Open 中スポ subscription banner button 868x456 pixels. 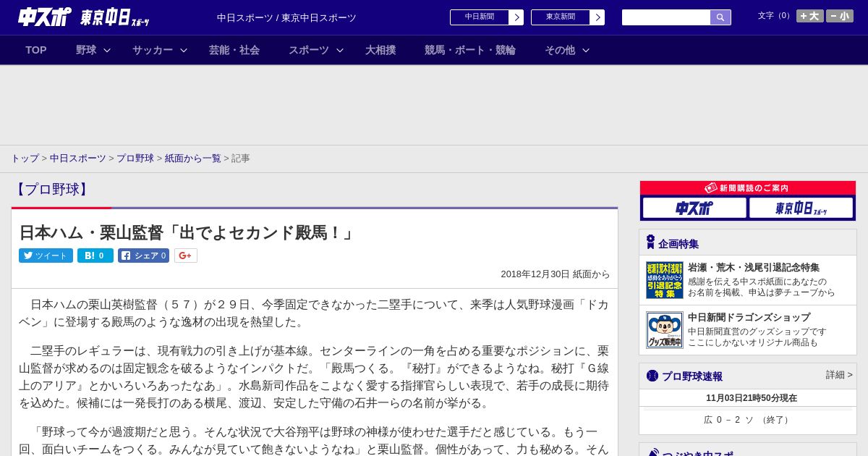coord(694,208)
